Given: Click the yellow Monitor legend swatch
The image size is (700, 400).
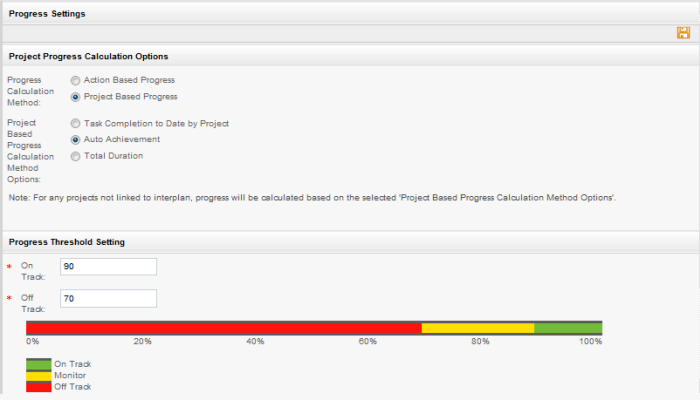Looking at the screenshot, I should tap(38, 375).
